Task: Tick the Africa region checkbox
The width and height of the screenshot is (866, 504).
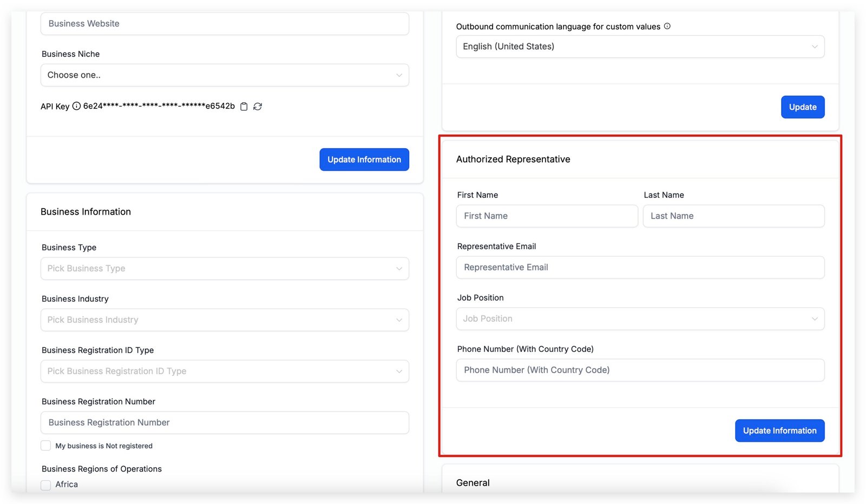Action: click(46, 485)
